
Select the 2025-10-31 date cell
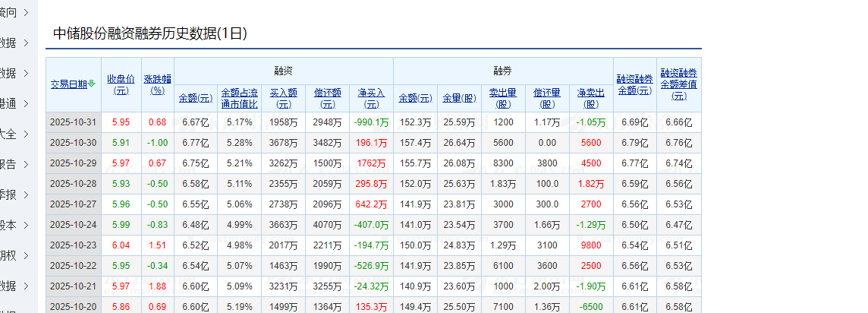(73, 122)
